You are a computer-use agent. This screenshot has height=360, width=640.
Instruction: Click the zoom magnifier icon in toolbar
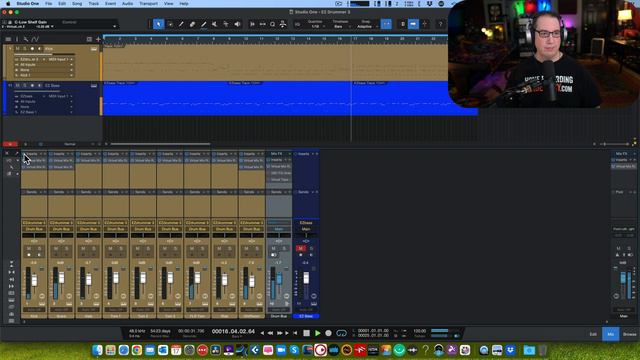(x=273, y=24)
